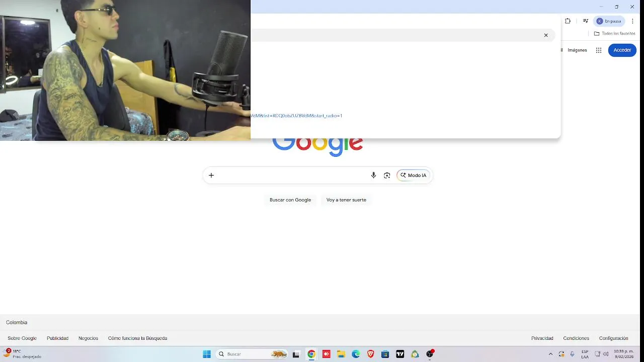Open Google Lens image search icon

[x=387, y=175]
